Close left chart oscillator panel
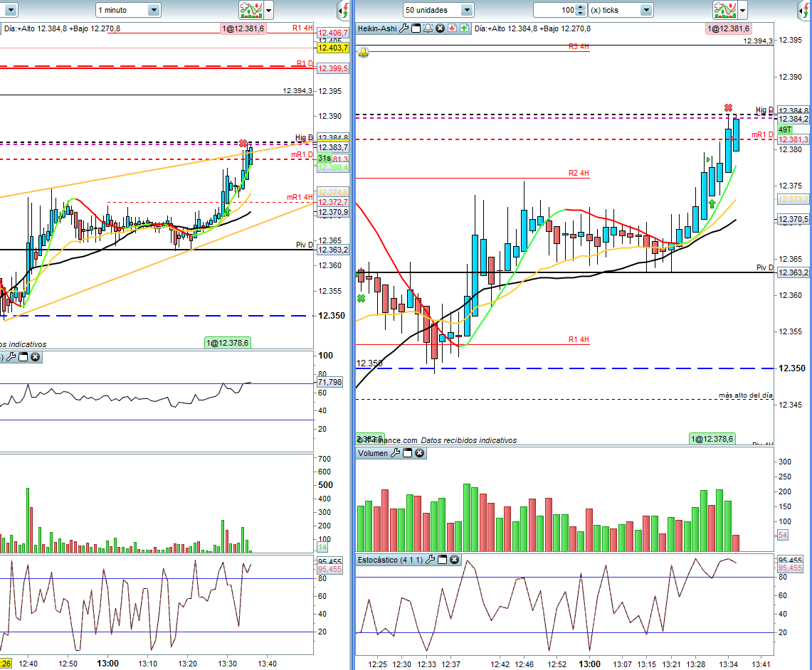 pos(35,357)
